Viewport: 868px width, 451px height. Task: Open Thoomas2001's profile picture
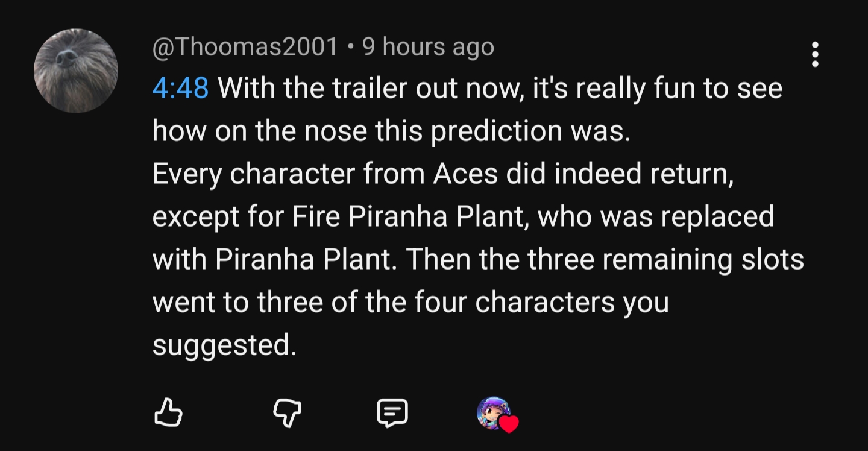click(x=76, y=71)
